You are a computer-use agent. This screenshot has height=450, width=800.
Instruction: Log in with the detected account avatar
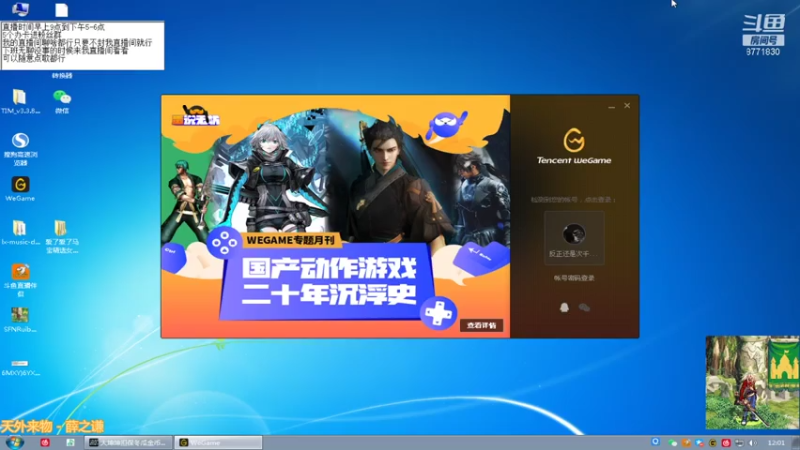pos(574,238)
